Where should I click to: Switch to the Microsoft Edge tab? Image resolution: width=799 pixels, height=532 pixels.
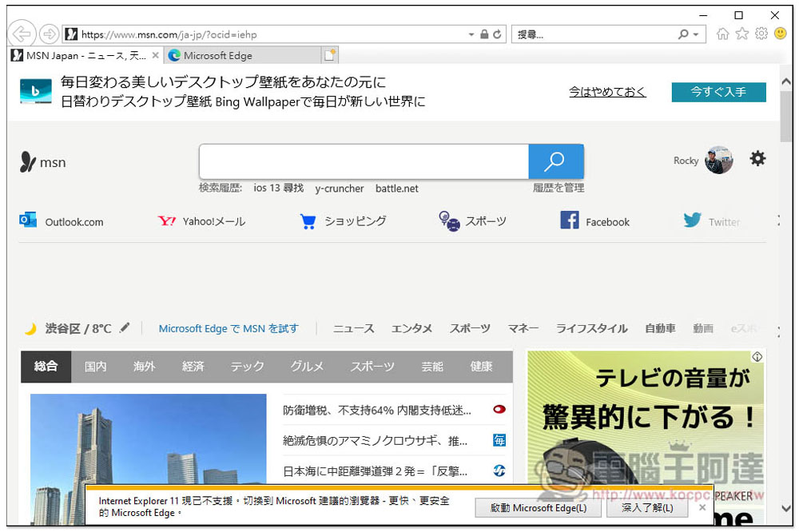click(x=243, y=56)
